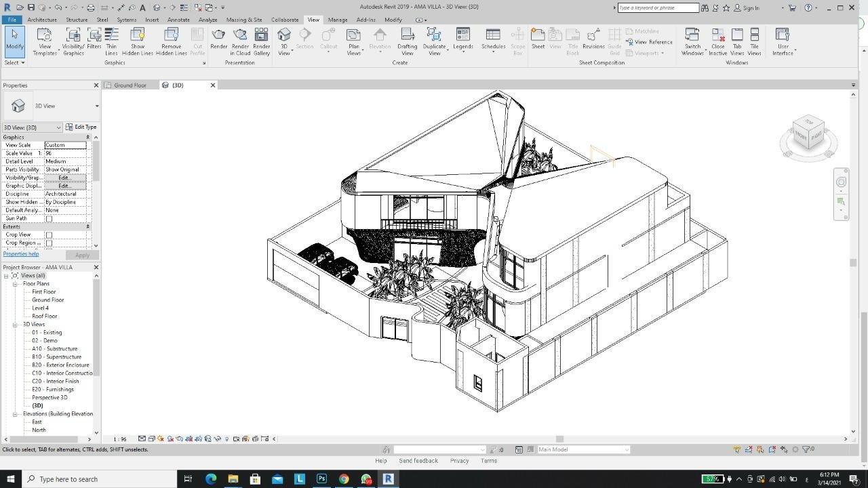
Task: Toggle the Crop Region checkbox
Action: [49, 243]
